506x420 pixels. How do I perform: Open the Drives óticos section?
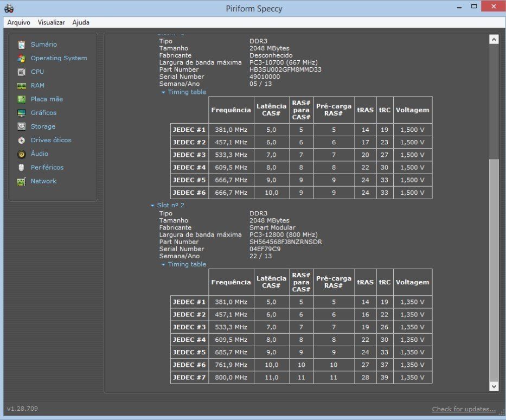pyautogui.click(x=51, y=140)
